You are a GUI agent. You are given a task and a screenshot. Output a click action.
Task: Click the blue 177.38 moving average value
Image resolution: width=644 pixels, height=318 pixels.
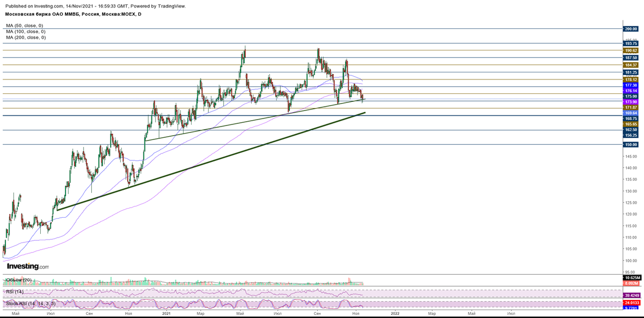pos(630,85)
